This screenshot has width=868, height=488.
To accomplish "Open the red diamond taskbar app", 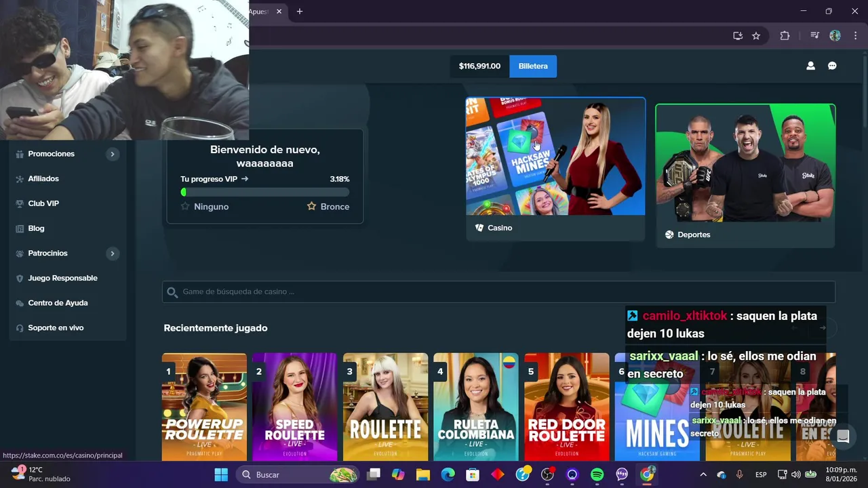I will click(498, 474).
